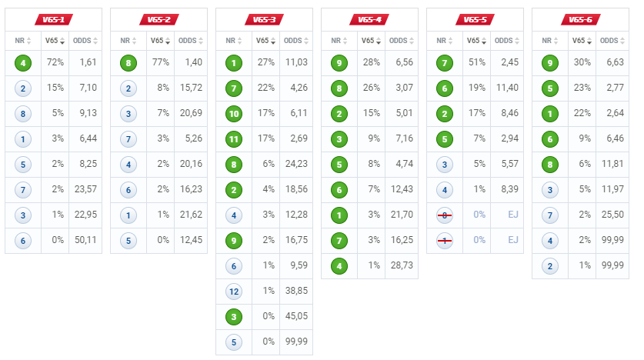This screenshot has height=360, width=644.
Task: Select horse 2 in V65-1 table
Action: (23, 88)
